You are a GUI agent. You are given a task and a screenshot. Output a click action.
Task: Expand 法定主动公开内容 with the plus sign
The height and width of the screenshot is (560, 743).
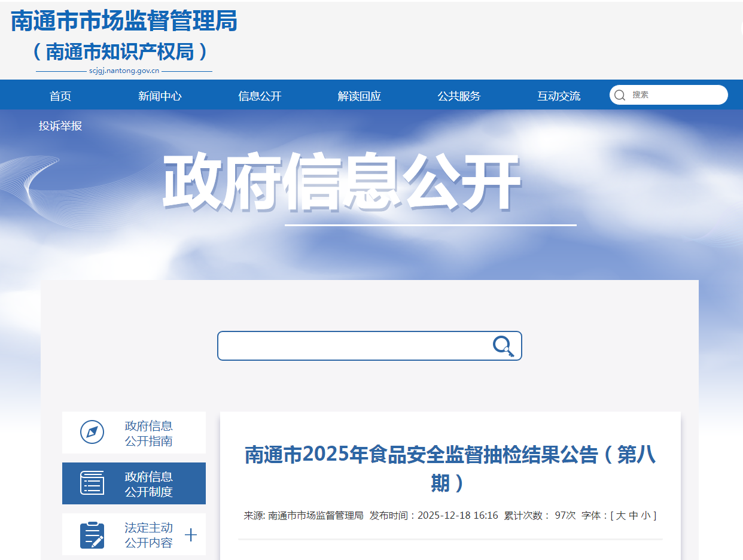point(191,535)
